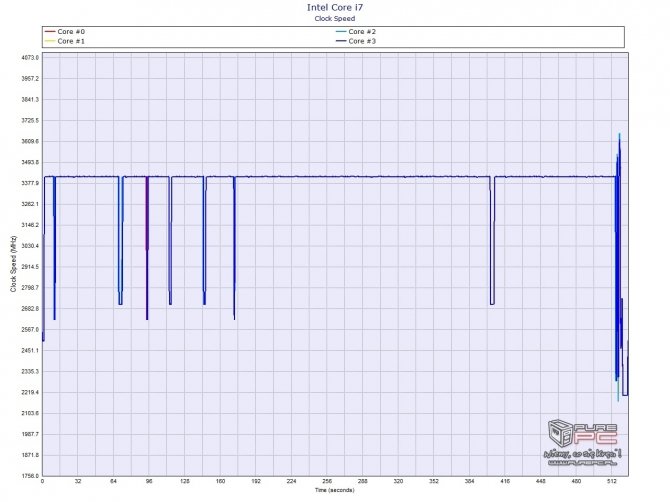This screenshot has width=670, height=502.
Task: Click the 448 tick on the time axis
Action: point(541,481)
